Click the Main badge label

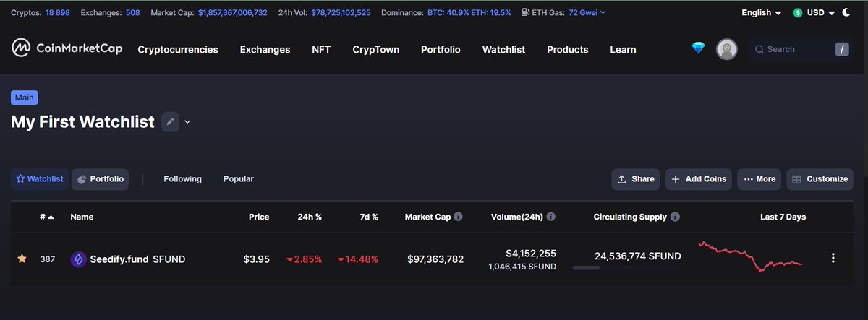(25, 98)
